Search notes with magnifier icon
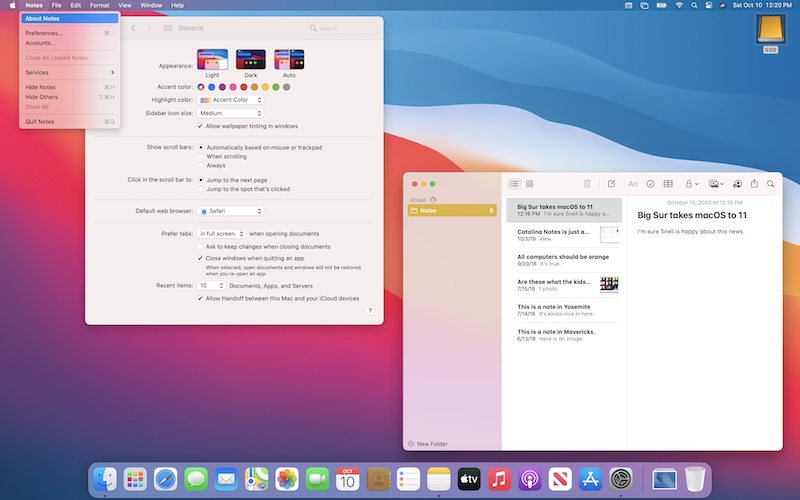Image resolution: width=800 pixels, height=500 pixels. (x=770, y=184)
